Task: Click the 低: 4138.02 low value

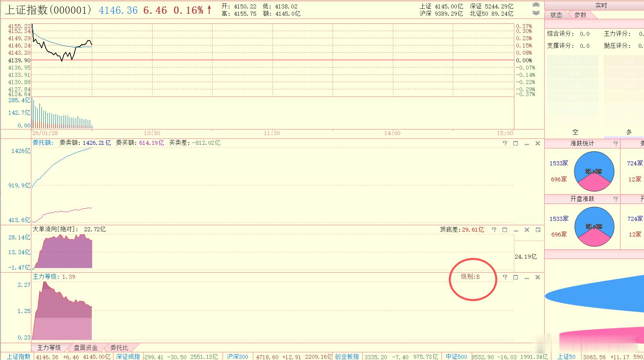Action: coord(280,6)
